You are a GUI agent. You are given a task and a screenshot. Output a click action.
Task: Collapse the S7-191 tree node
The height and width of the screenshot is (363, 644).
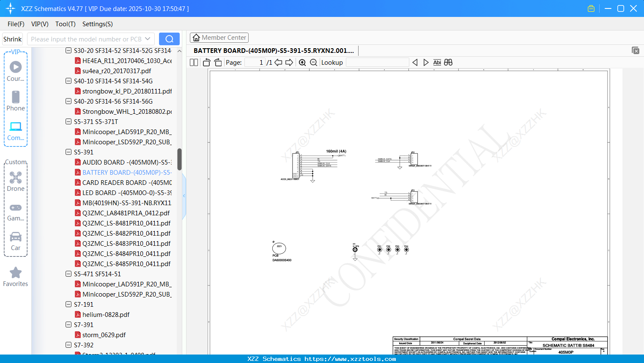tap(69, 304)
